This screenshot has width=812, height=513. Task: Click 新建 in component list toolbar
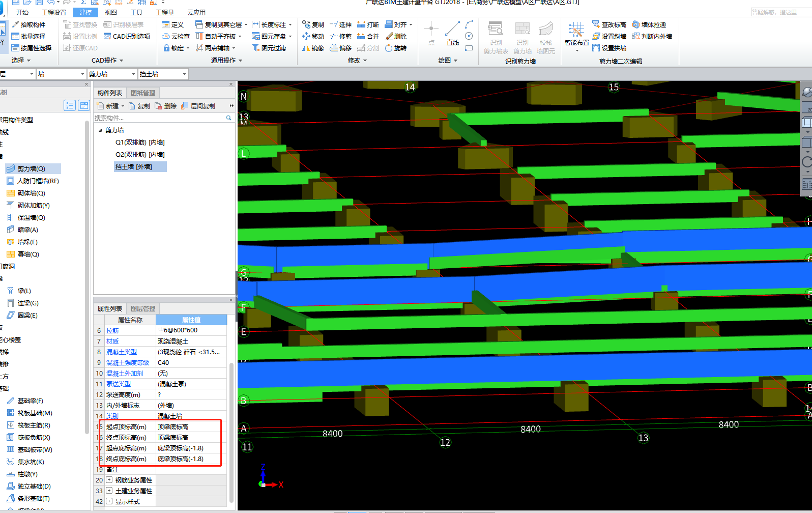(x=110, y=106)
